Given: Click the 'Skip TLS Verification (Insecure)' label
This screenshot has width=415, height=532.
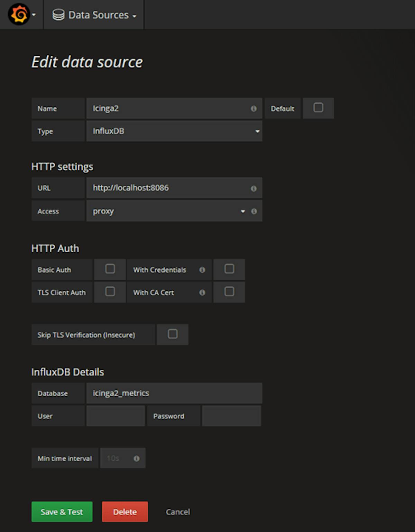Looking at the screenshot, I should (86, 335).
